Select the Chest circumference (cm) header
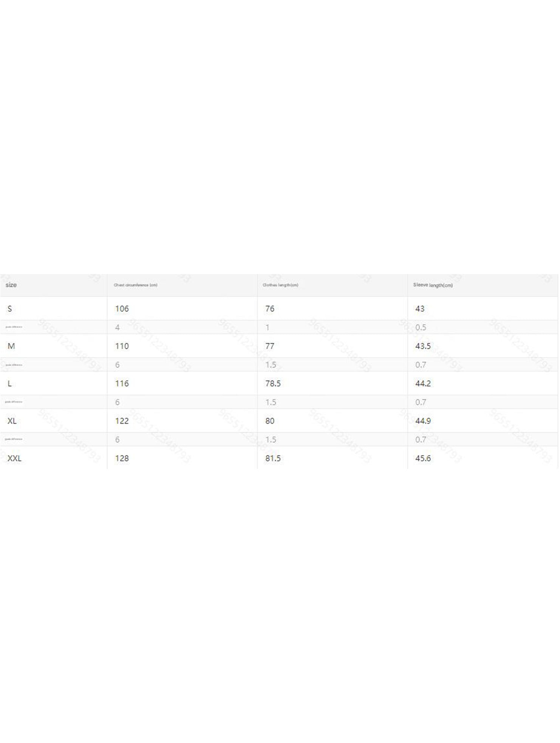The image size is (560, 743). click(x=135, y=285)
